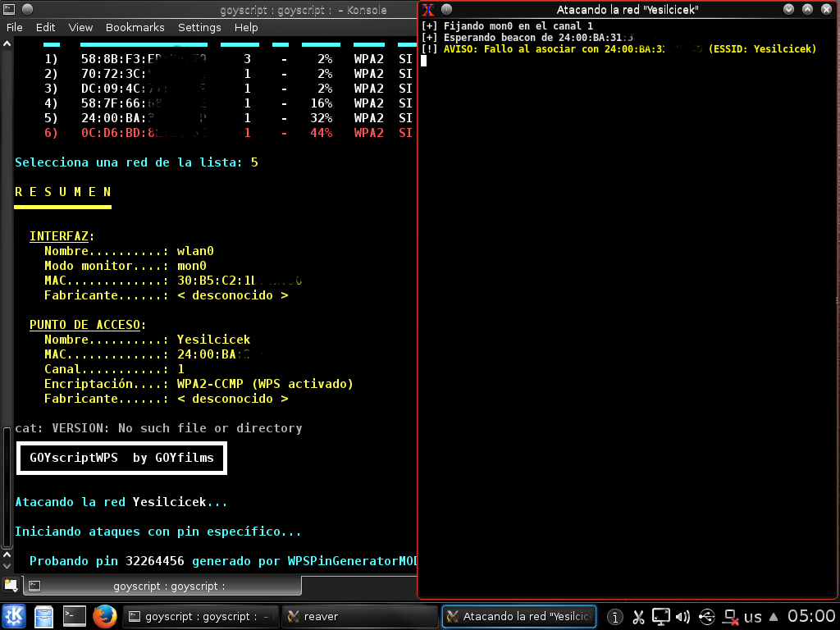Click the Nombre wlan0 line

click(x=129, y=251)
